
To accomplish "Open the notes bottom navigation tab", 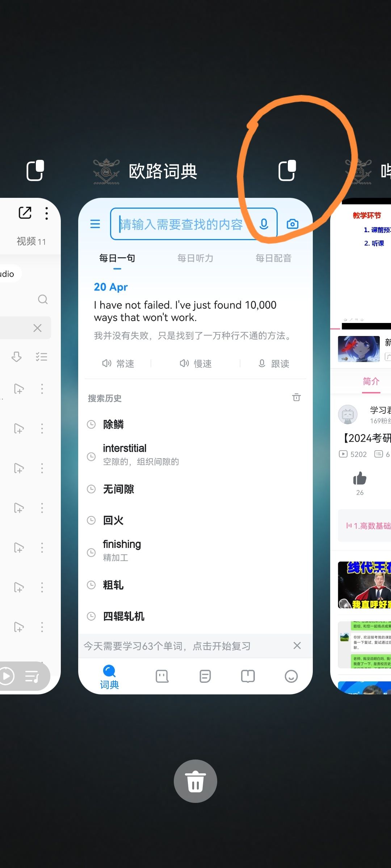I will (205, 676).
